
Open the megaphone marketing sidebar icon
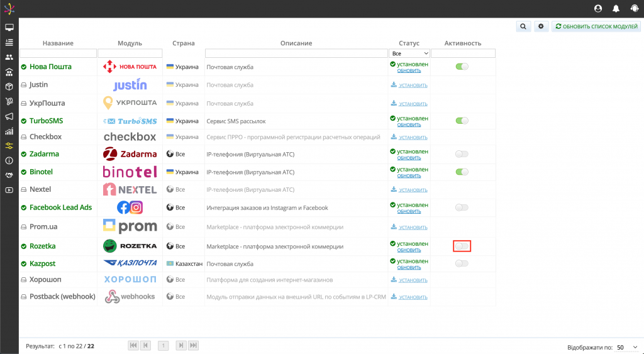[9, 116]
